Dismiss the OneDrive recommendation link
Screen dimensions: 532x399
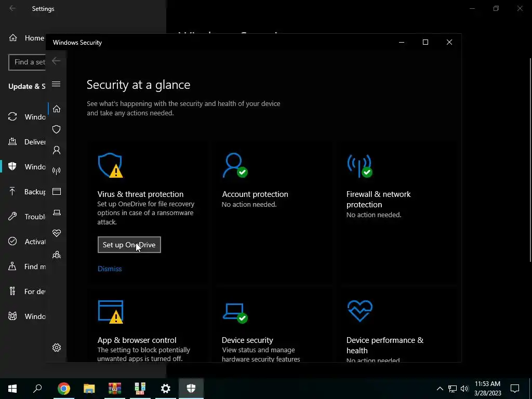tap(110, 269)
